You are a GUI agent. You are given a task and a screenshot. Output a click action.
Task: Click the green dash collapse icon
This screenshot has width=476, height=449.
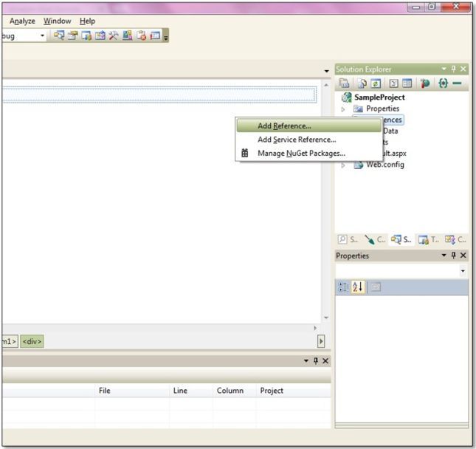(x=457, y=83)
